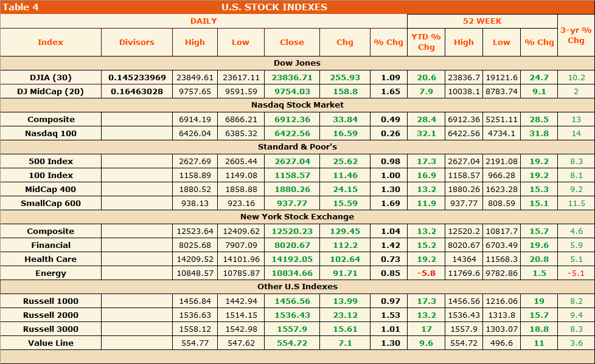This screenshot has height=364, width=595.
Task: Click NYSE Composite close 12520.23
Action: (x=292, y=232)
